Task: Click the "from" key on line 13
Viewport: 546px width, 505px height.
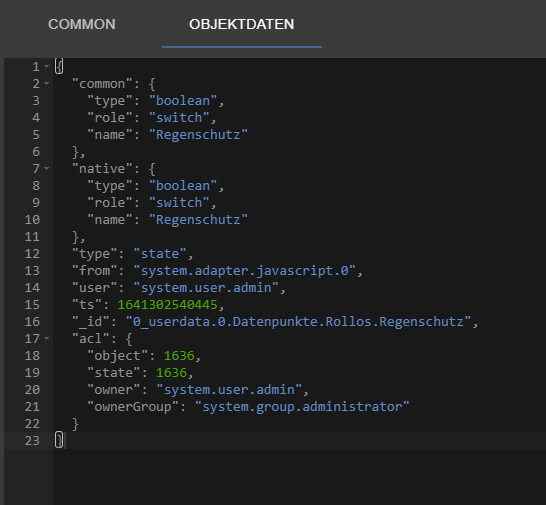Action: (95, 271)
